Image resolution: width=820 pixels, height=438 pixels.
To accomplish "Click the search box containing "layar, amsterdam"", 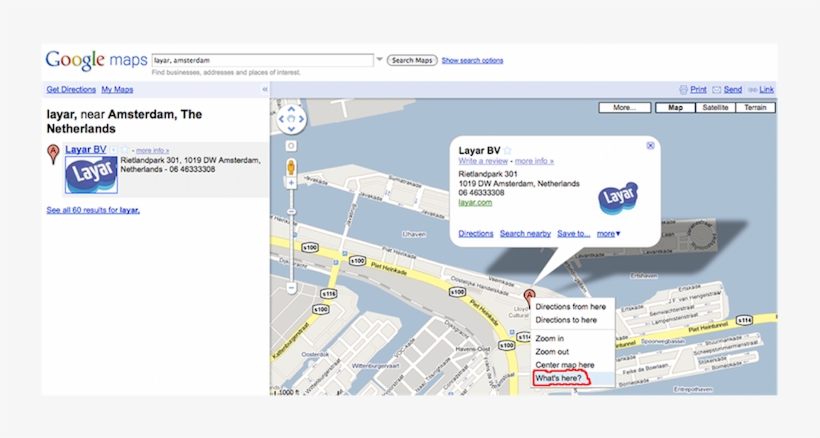I will pyautogui.click(x=263, y=60).
